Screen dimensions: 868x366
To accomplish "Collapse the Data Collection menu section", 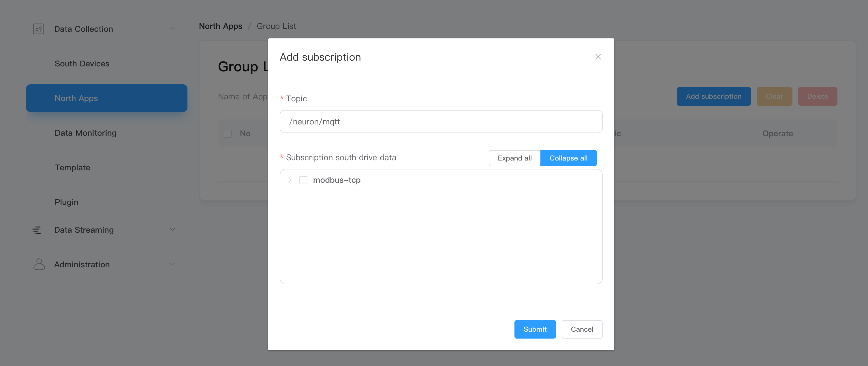I will (172, 29).
